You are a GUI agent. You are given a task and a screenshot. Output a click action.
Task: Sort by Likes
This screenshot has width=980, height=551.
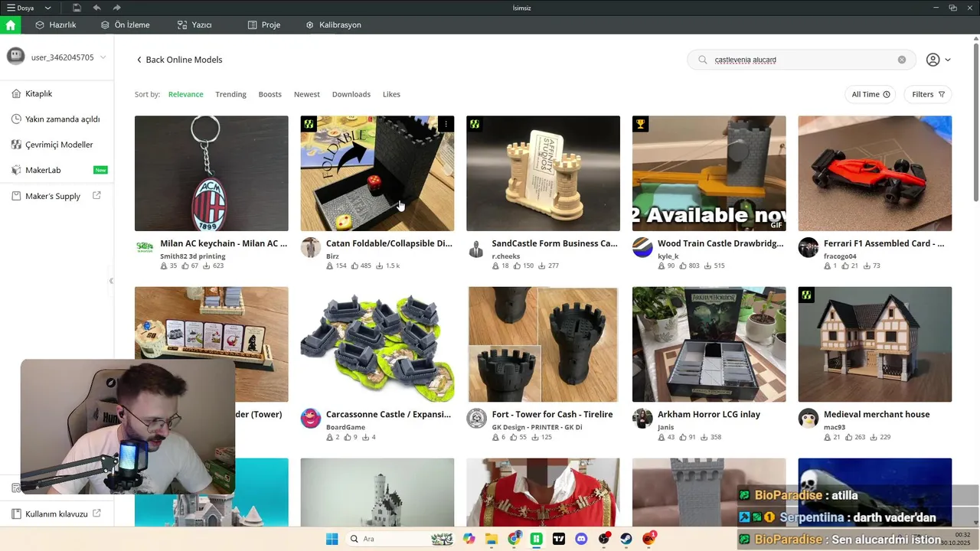point(391,94)
